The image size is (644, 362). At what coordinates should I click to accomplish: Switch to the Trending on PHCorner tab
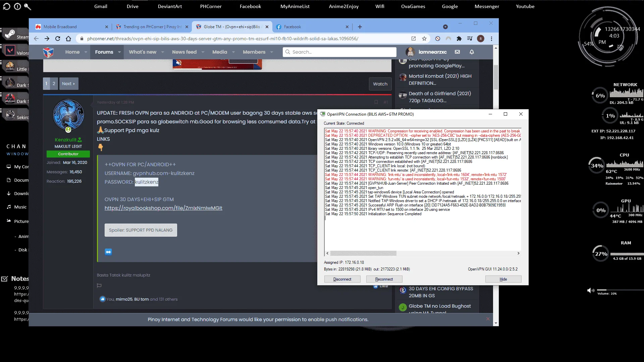[x=152, y=27]
